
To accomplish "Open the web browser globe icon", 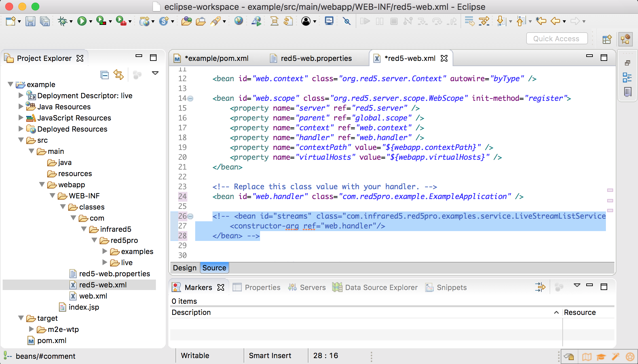I will [239, 21].
